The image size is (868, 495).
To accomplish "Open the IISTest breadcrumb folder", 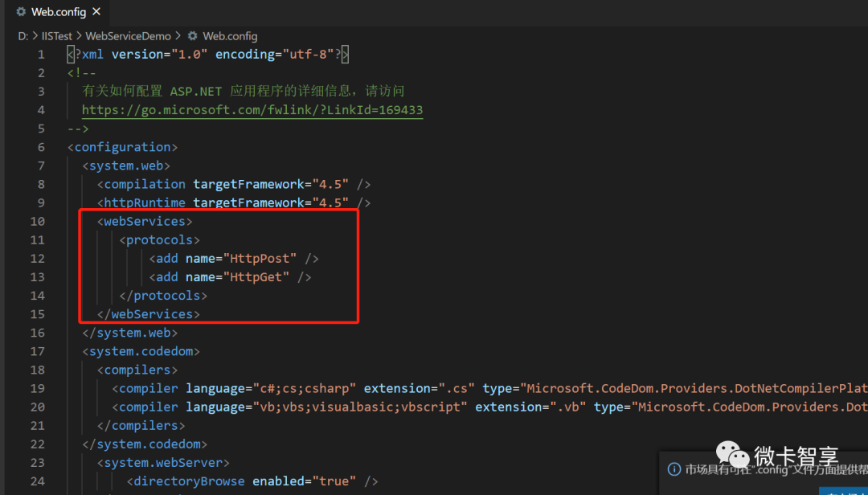I will pyautogui.click(x=57, y=36).
